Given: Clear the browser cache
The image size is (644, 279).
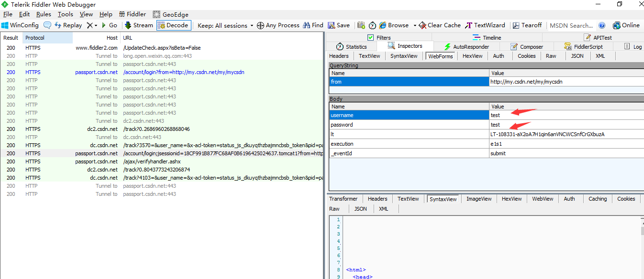Looking at the screenshot, I should click(x=440, y=25).
